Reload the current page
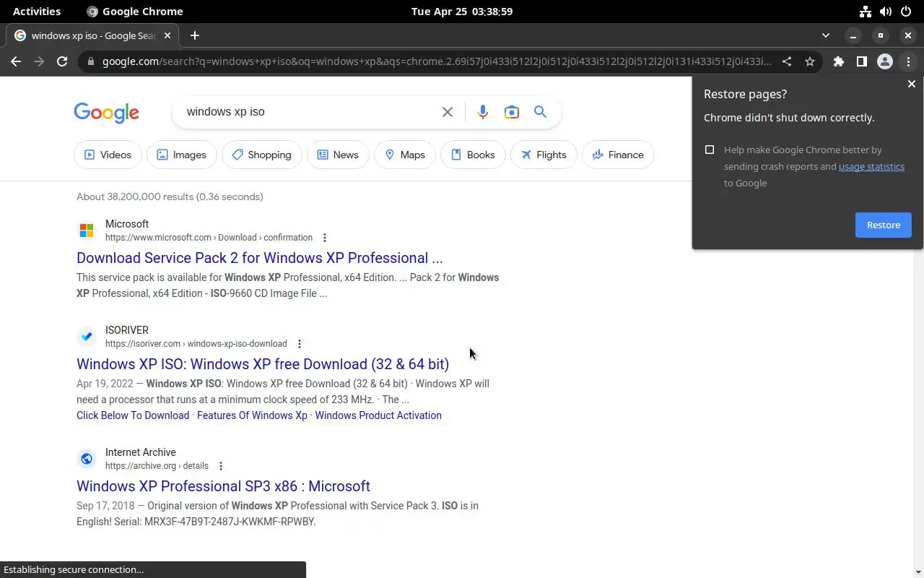Image resolution: width=924 pixels, height=578 pixels. 62,61
